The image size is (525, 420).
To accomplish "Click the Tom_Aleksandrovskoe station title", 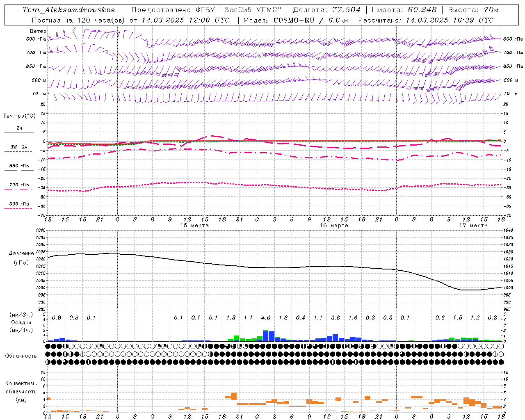I will (x=69, y=10).
